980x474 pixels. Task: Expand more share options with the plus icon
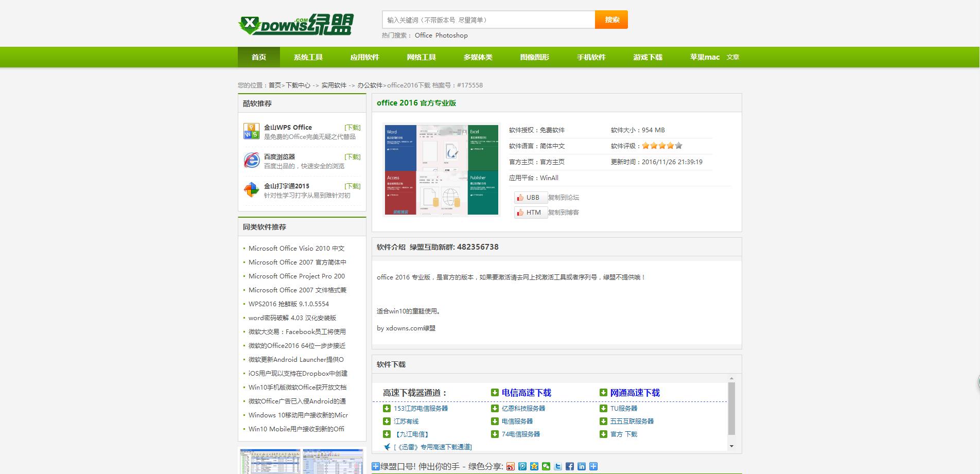click(594, 466)
